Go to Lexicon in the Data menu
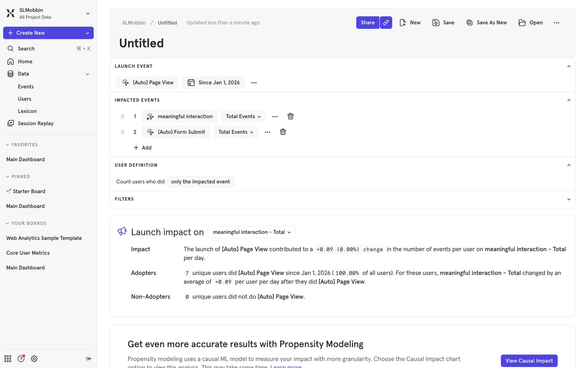Screen dimensions: 588x368 (27, 111)
